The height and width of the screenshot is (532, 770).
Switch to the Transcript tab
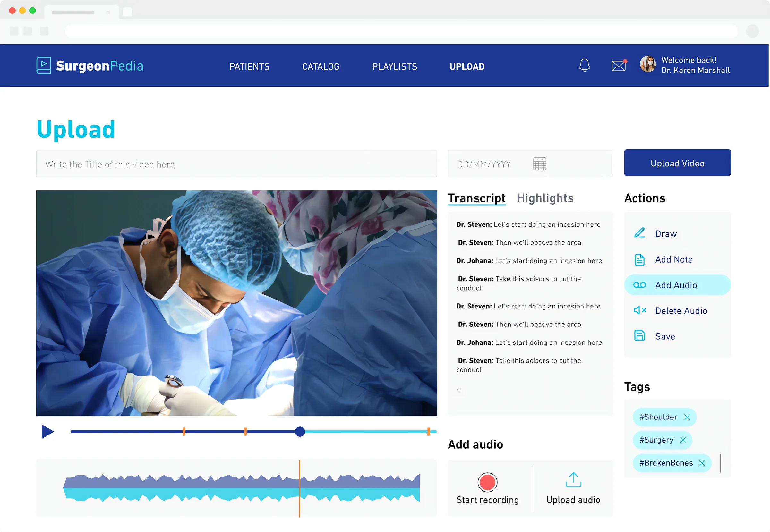[476, 198]
